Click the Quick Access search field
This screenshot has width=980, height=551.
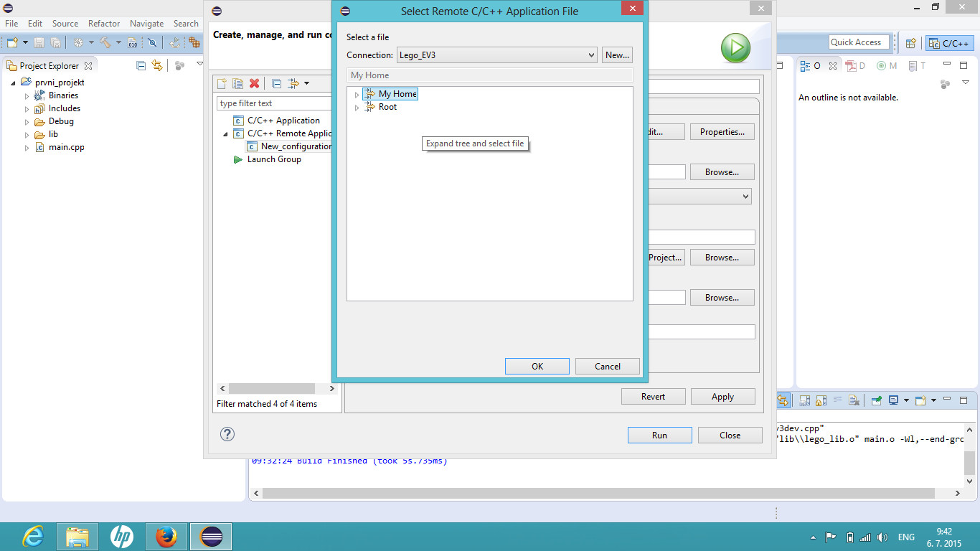[858, 42]
